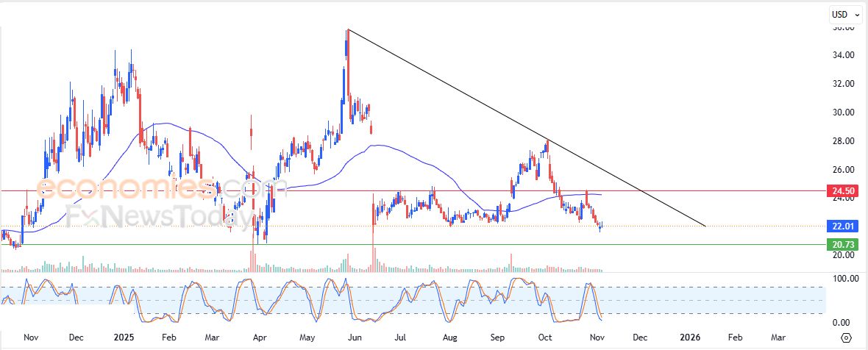The height and width of the screenshot is (350, 868).
Task: Open the USD currency dropdown
Action: tap(845, 14)
